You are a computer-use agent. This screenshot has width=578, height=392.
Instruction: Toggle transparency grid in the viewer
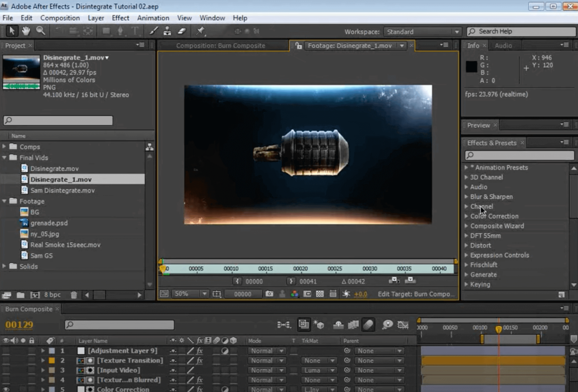tap(319, 294)
